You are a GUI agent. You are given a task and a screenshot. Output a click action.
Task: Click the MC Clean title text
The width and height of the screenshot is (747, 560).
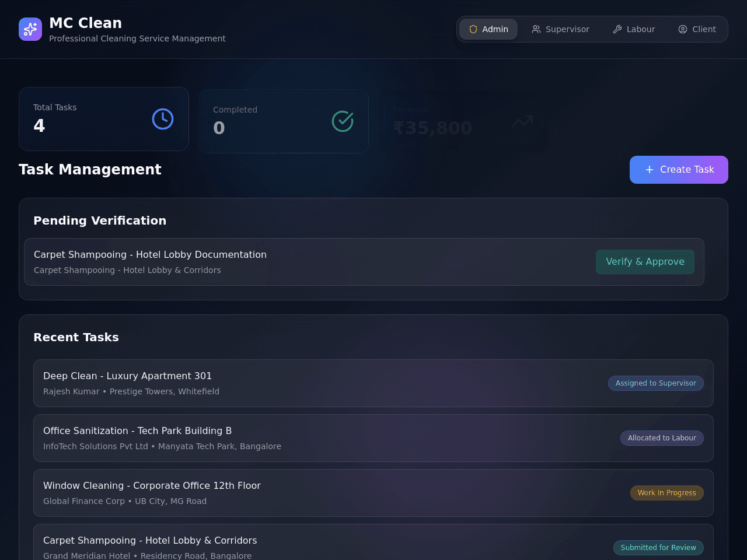(85, 23)
